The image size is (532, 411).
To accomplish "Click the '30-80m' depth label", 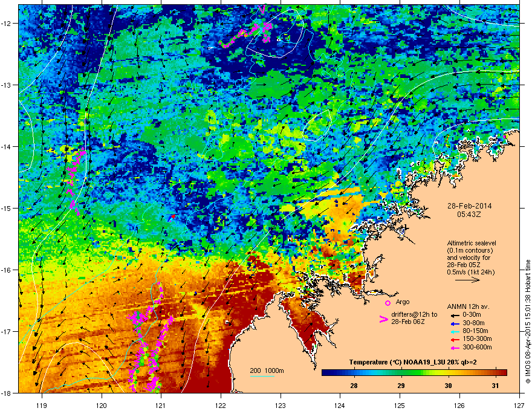I will 473,323.
